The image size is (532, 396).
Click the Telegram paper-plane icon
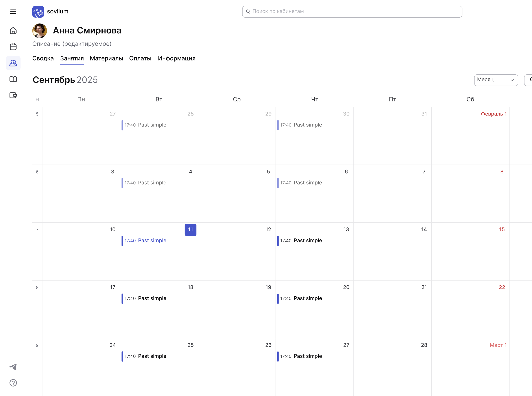[x=13, y=367]
